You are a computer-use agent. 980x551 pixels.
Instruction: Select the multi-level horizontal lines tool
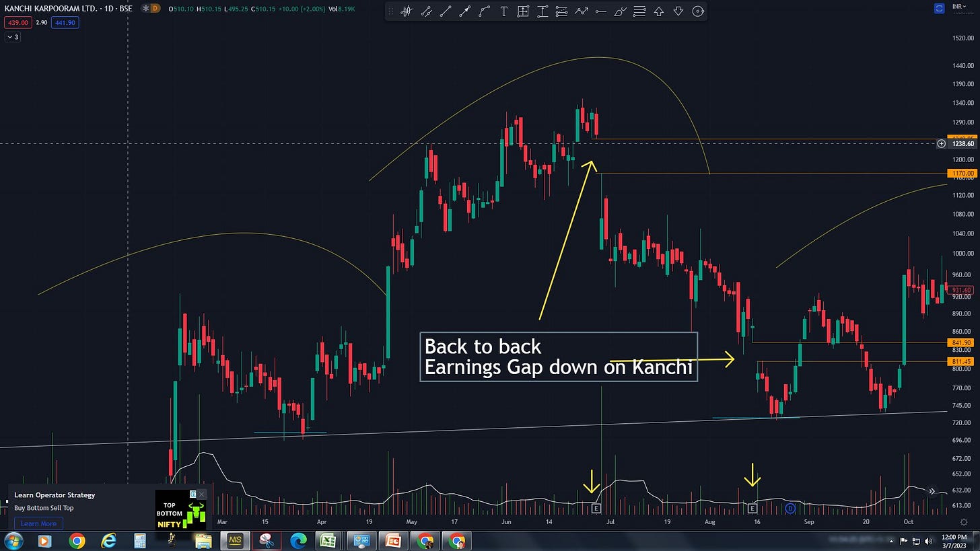click(x=639, y=11)
